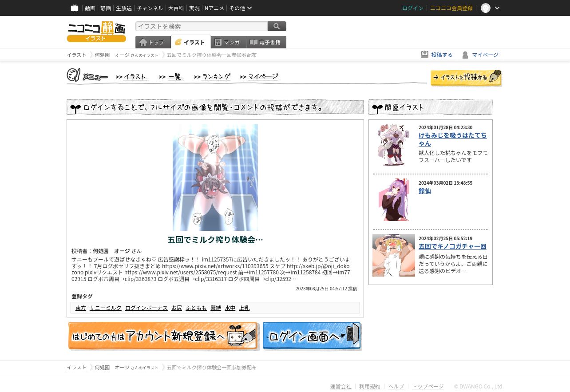Open related thumbnail 五回でキノコガチャ一回

pyautogui.click(x=394, y=255)
